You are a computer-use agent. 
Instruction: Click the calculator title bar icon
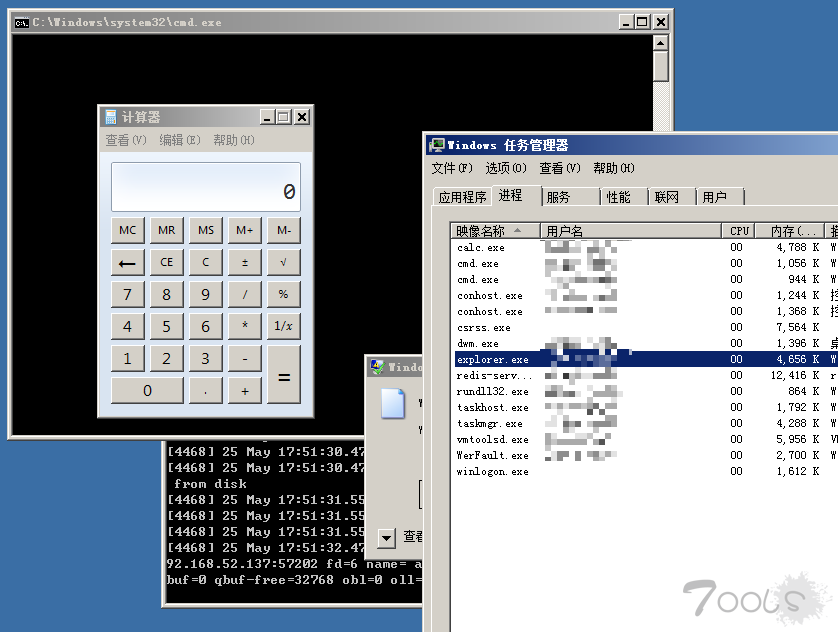click(x=111, y=116)
